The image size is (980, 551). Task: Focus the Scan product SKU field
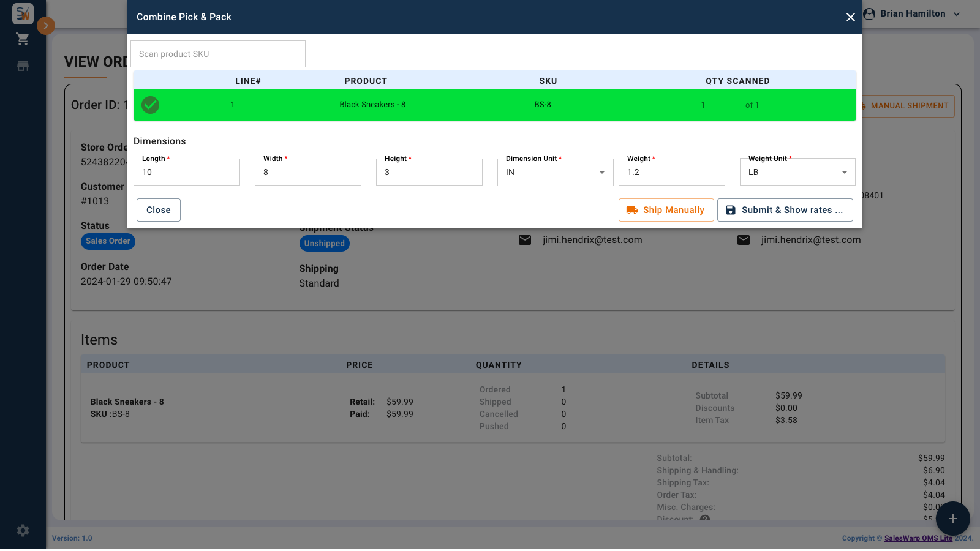tap(218, 54)
